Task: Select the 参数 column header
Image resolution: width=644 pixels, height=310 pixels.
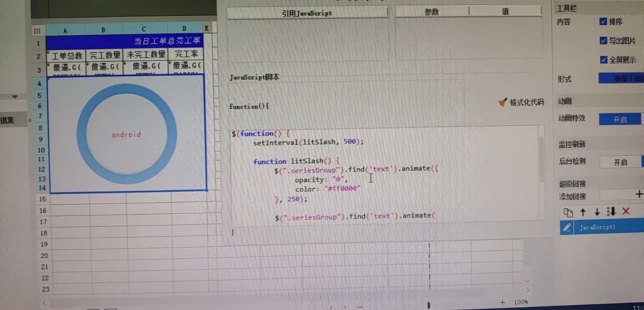Action: pos(431,12)
